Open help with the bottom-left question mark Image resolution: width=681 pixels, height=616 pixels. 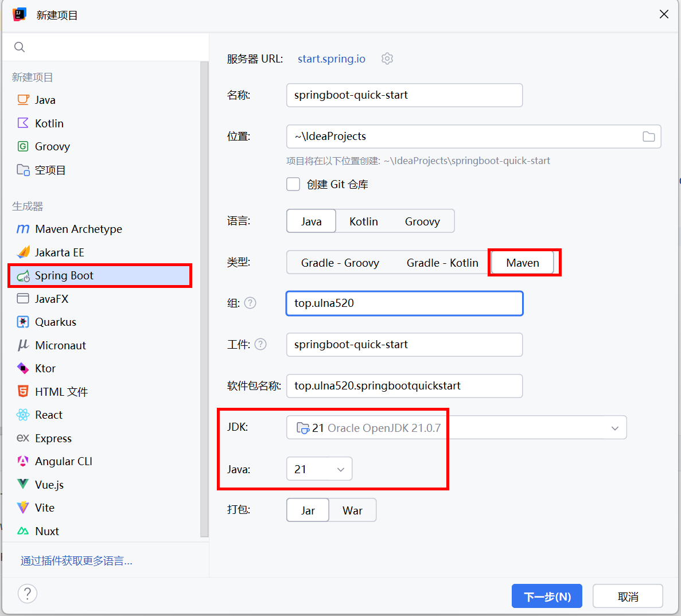pos(28,594)
